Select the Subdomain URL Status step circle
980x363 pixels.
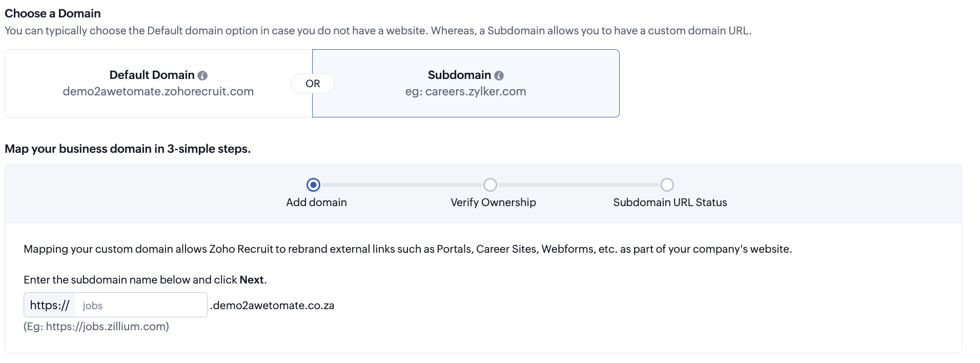[x=667, y=185]
